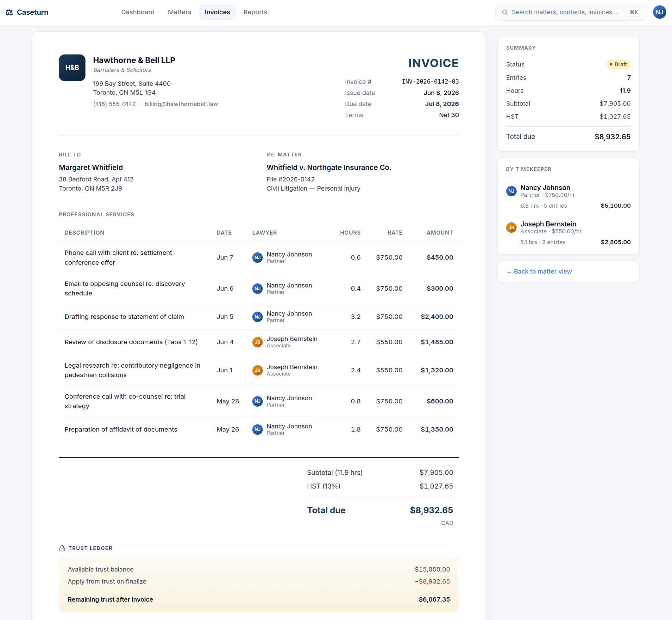672x620 pixels.
Task: Click NJ avatar on May 26 entry
Action: [x=257, y=429]
